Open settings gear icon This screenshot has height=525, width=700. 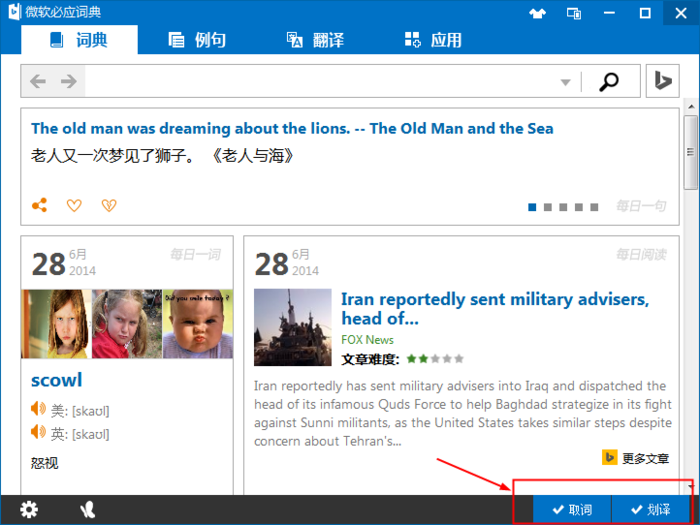click(x=29, y=509)
